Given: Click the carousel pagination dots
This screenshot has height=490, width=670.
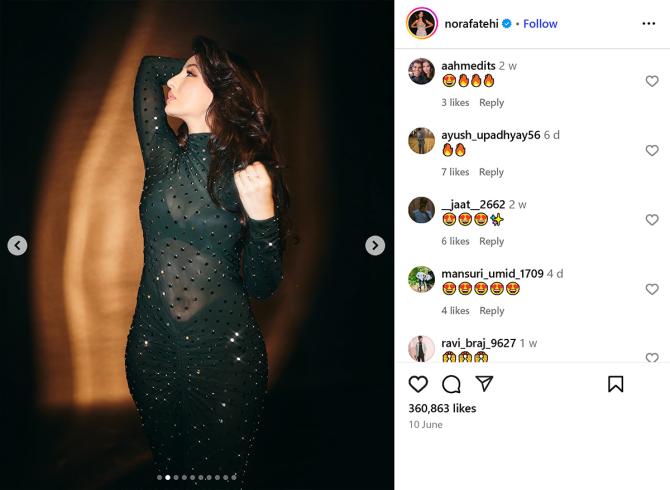Looking at the screenshot, I should [197, 478].
